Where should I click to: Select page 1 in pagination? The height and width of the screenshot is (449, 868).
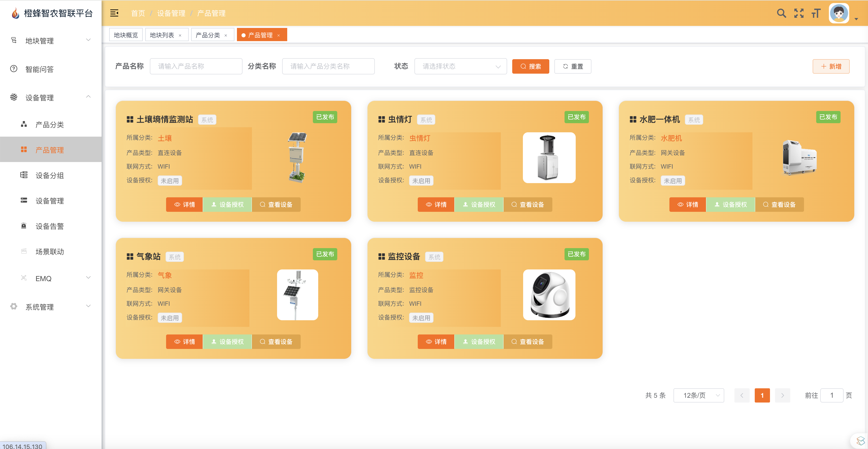[762, 395]
